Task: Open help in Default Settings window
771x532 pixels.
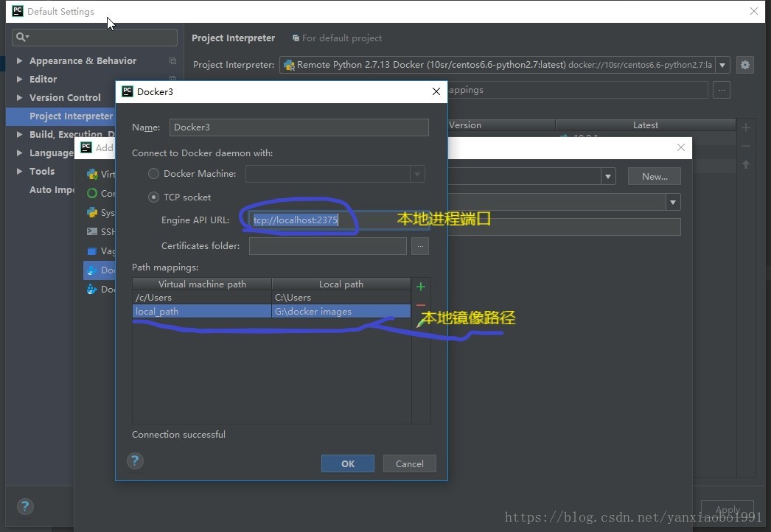Action: pos(25,506)
